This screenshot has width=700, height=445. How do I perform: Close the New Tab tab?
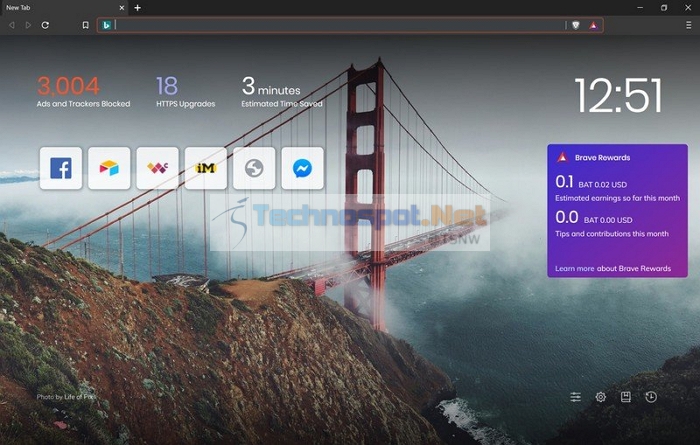tap(121, 8)
